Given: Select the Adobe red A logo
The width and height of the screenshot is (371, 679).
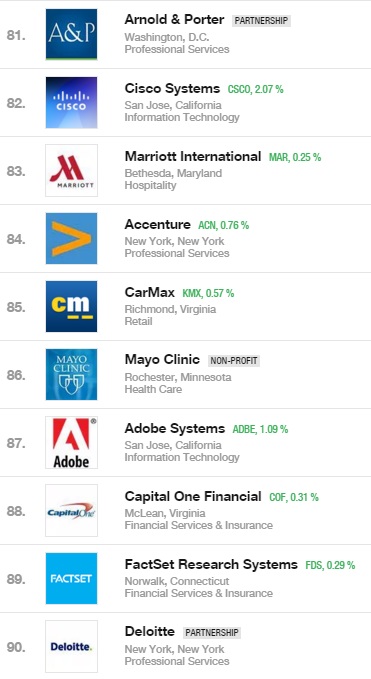Looking at the screenshot, I should (71, 443).
